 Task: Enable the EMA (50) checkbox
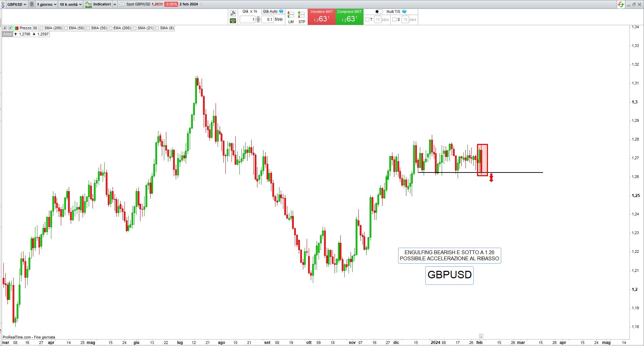[66, 28]
